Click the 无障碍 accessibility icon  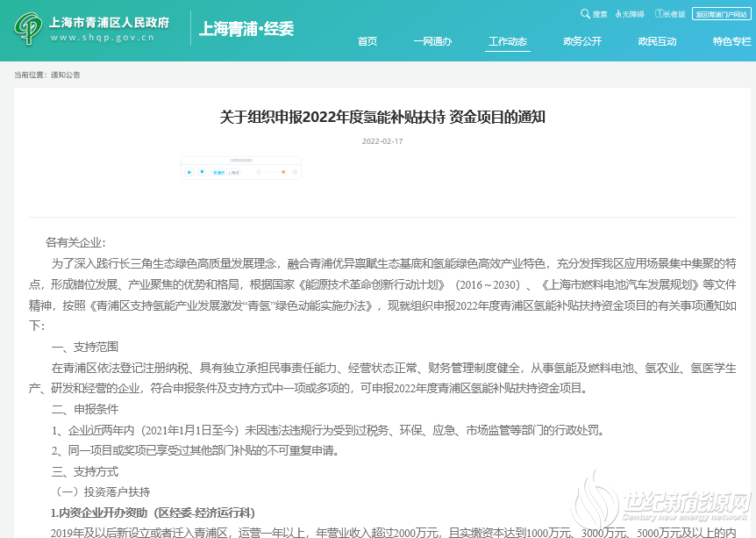tap(618, 14)
